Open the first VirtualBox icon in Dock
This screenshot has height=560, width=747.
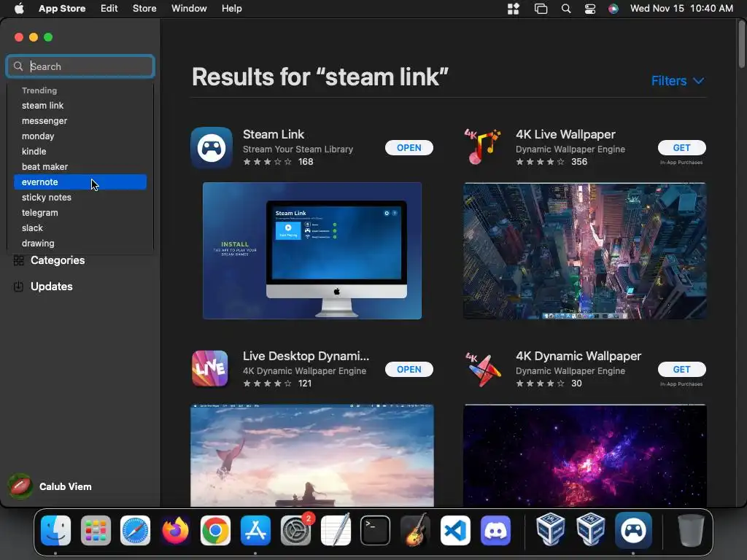(550, 529)
